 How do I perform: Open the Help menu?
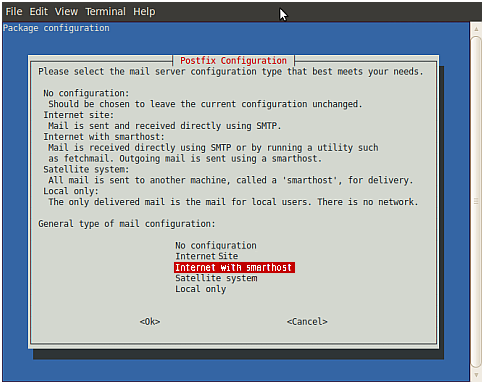tap(144, 12)
